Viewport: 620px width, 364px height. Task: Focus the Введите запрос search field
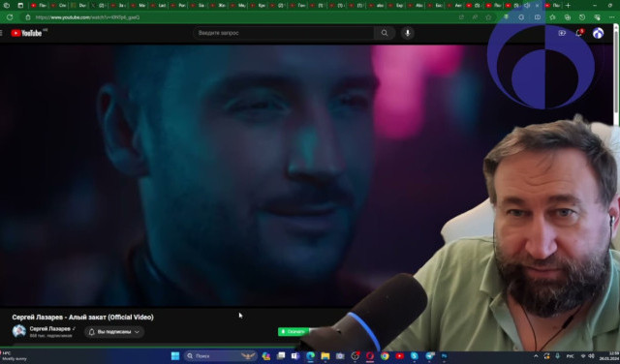pos(284,33)
